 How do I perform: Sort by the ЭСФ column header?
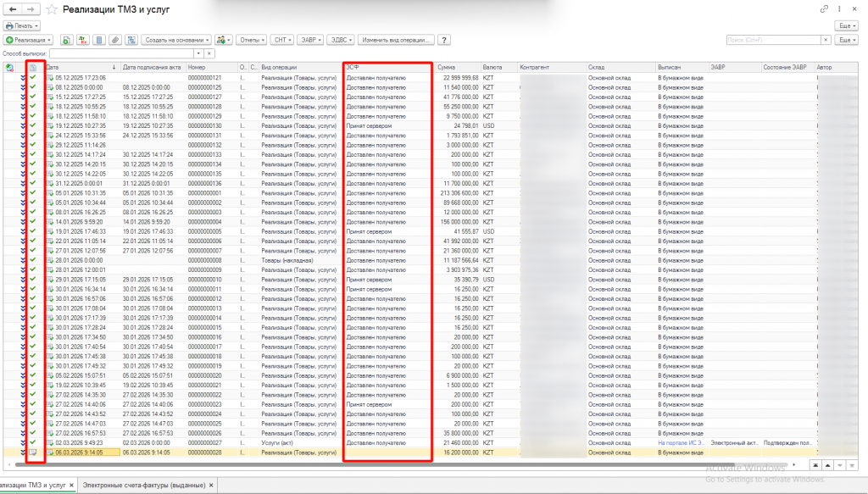(x=387, y=68)
